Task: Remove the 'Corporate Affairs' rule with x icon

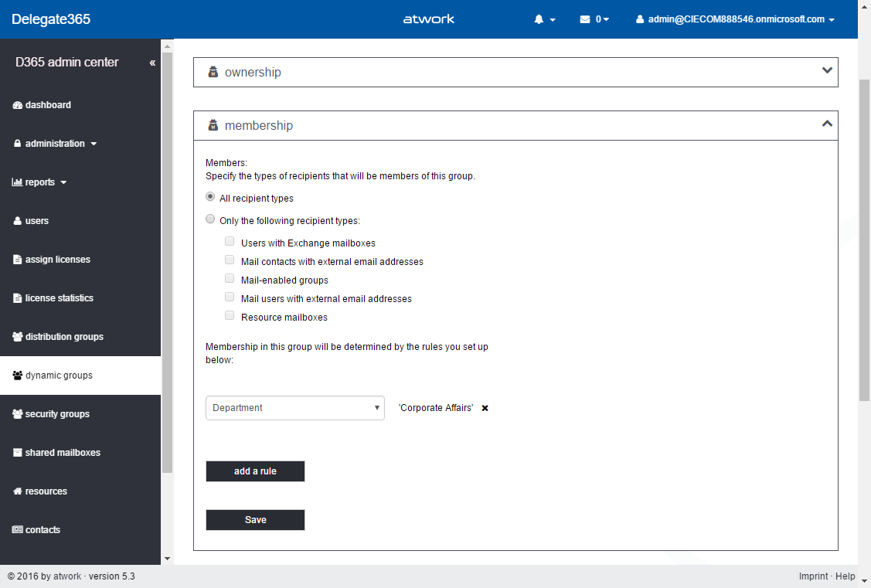Action: click(x=485, y=408)
